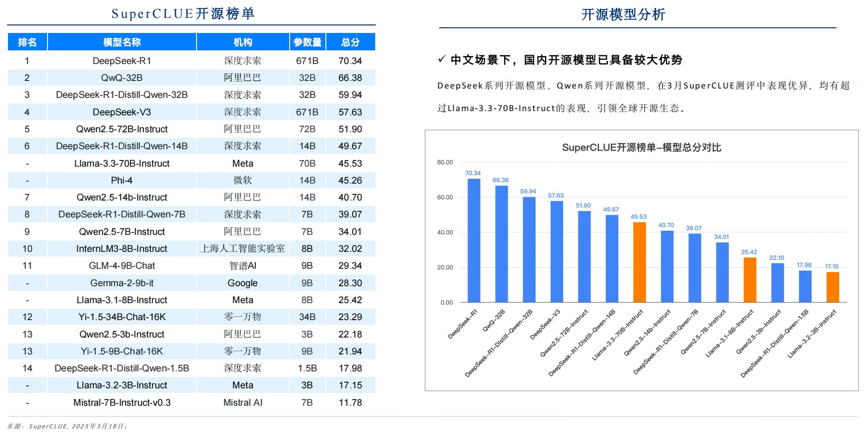This screenshot has width=868, height=434.
Task: Click the chart bar labeled 17.98
Action: 805,286
